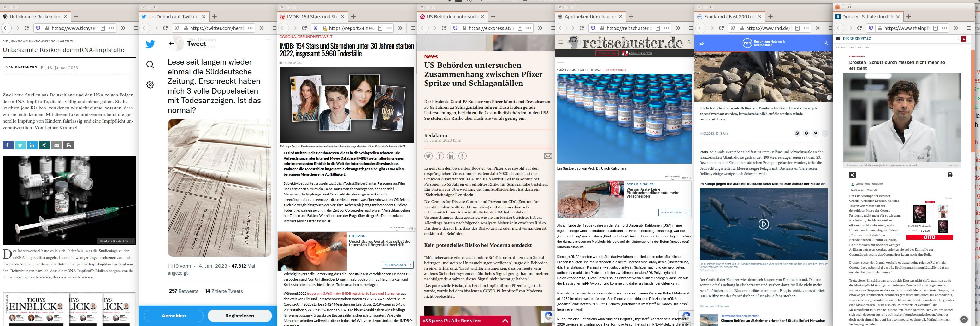Viewport: 980px width, 326px height.
Task: Share RND article on Facebook
Action: tap(806, 133)
